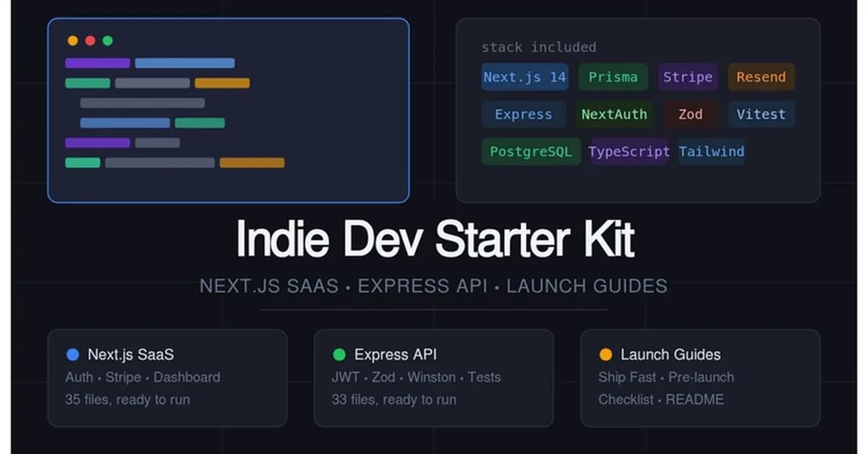This screenshot has height=454, width=868.
Task: Click the Zod badge
Action: tap(690, 114)
